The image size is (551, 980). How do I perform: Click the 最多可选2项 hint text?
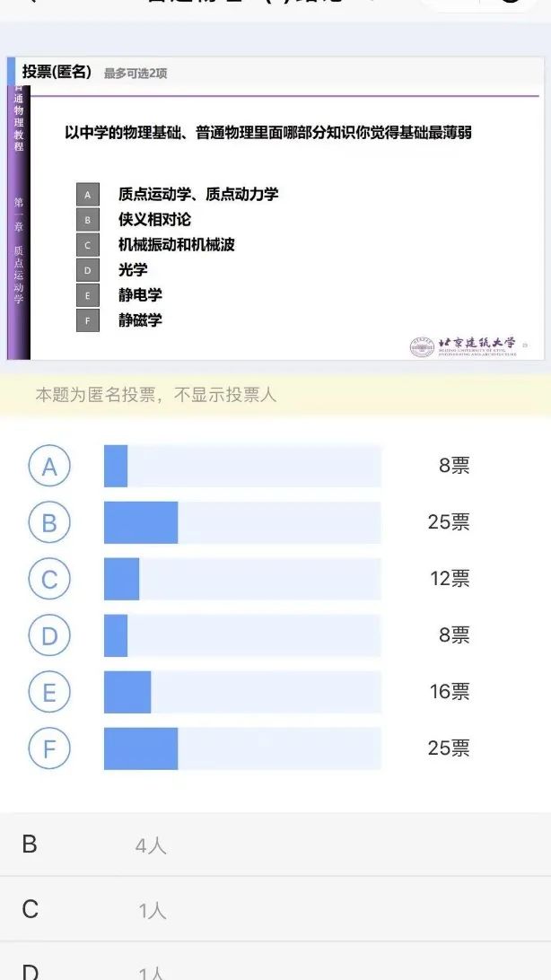coord(136,73)
